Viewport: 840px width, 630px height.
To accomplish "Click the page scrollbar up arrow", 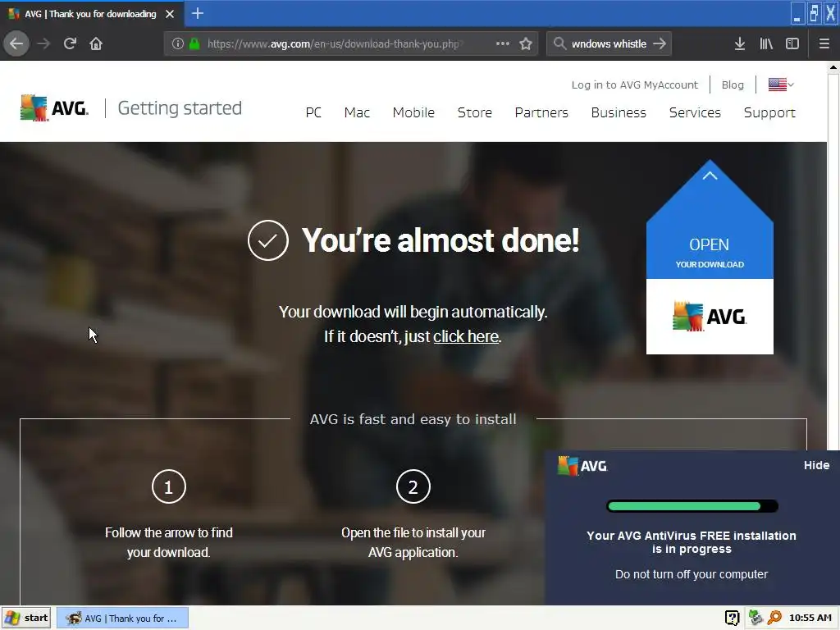I will point(833,67).
